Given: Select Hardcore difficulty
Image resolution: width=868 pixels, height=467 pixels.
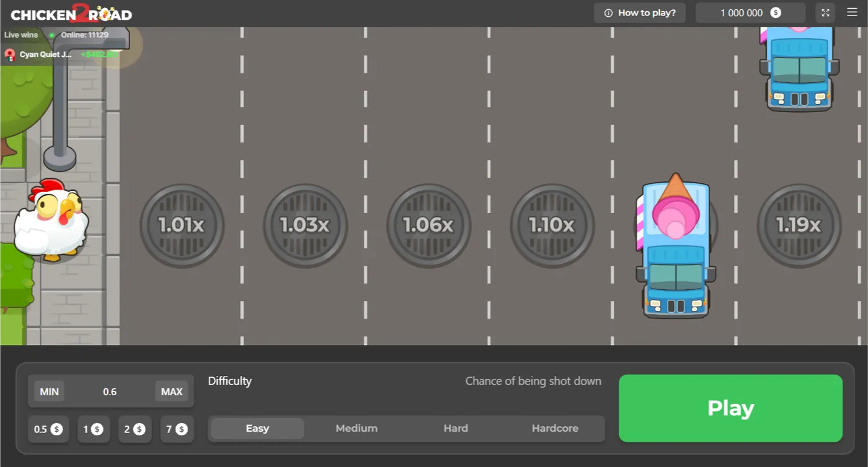Looking at the screenshot, I should tap(555, 428).
